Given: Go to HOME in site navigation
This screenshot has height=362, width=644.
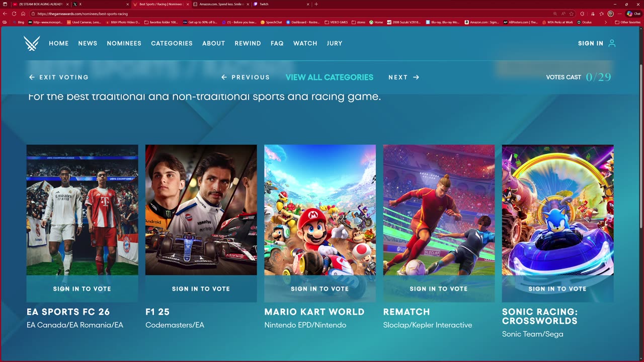Looking at the screenshot, I should 59,43.
